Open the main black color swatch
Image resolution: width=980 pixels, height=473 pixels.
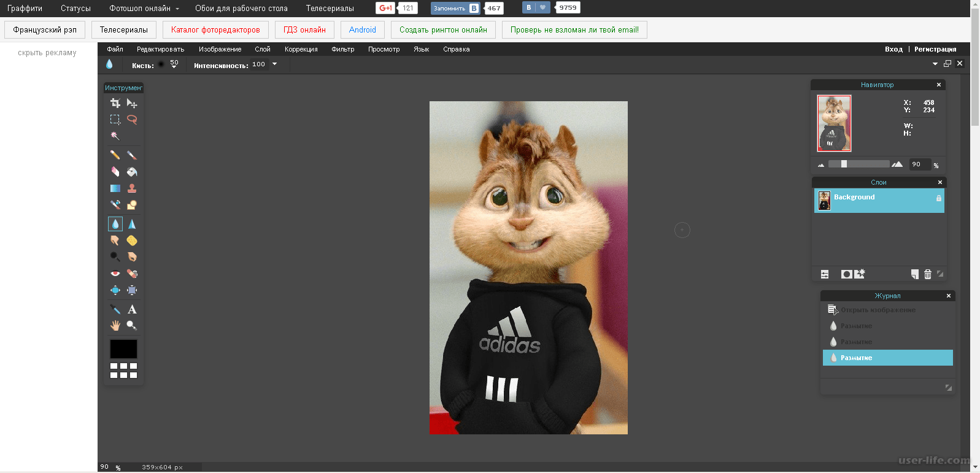point(123,349)
